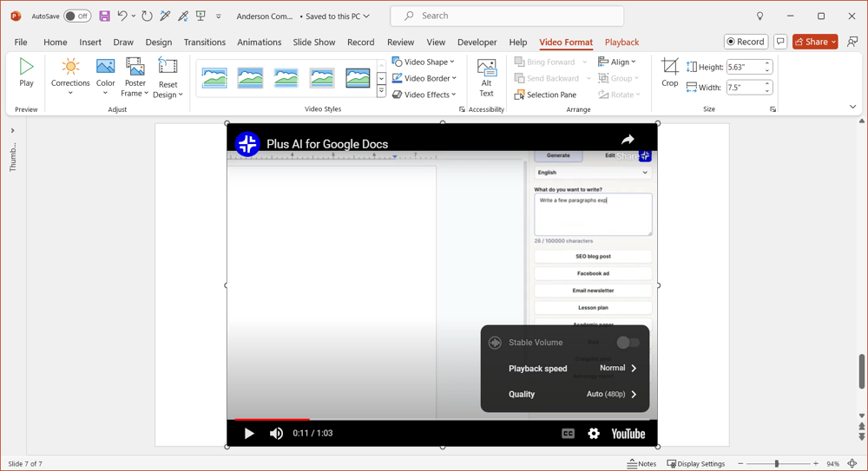This screenshot has width=868, height=471.
Task: Click the Record button
Action: [746, 42]
